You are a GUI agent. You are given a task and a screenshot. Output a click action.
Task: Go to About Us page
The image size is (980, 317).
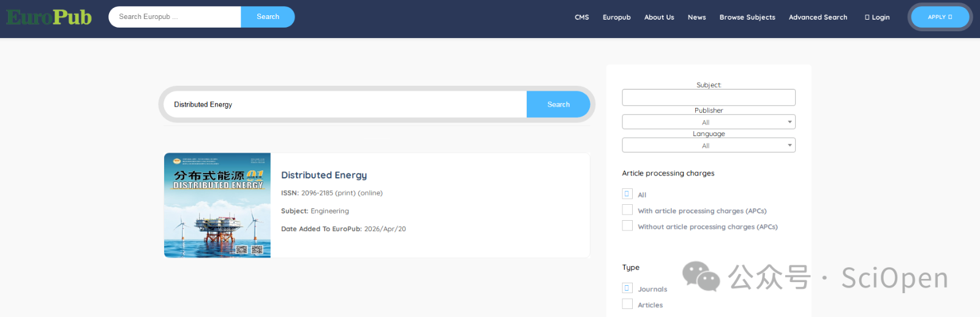pos(659,17)
